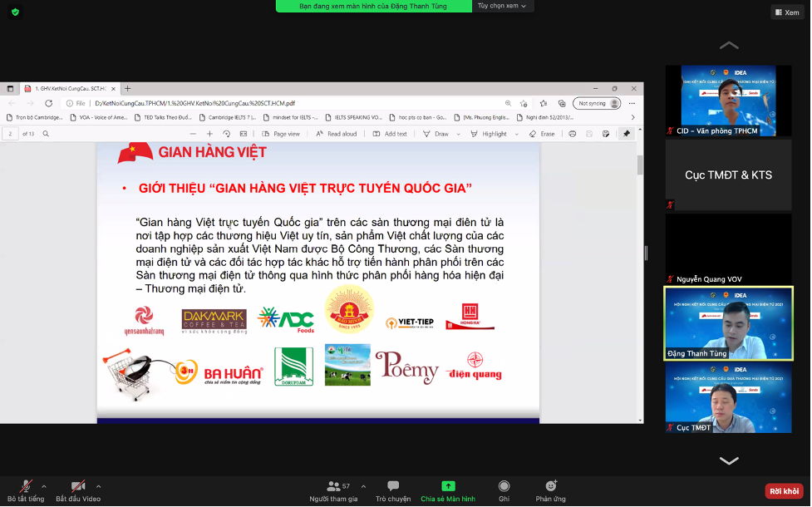Open IELTS SPEAKING VO bookmark
812x507 pixels.
coord(354,117)
